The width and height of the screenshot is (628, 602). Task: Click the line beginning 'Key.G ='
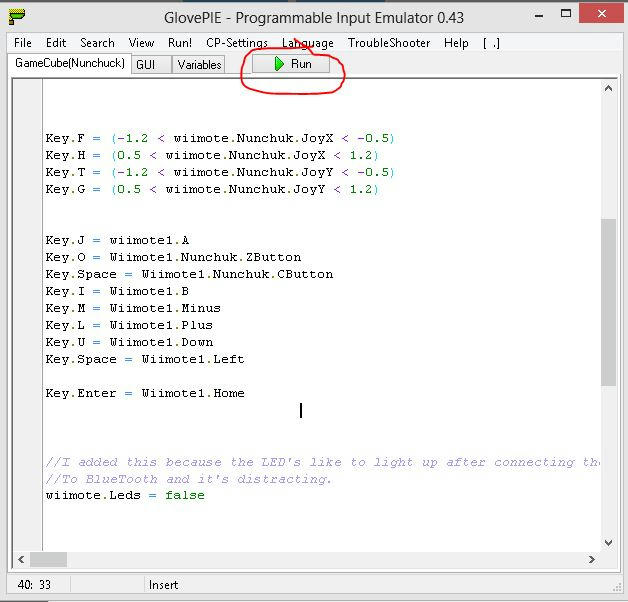[212, 189]
